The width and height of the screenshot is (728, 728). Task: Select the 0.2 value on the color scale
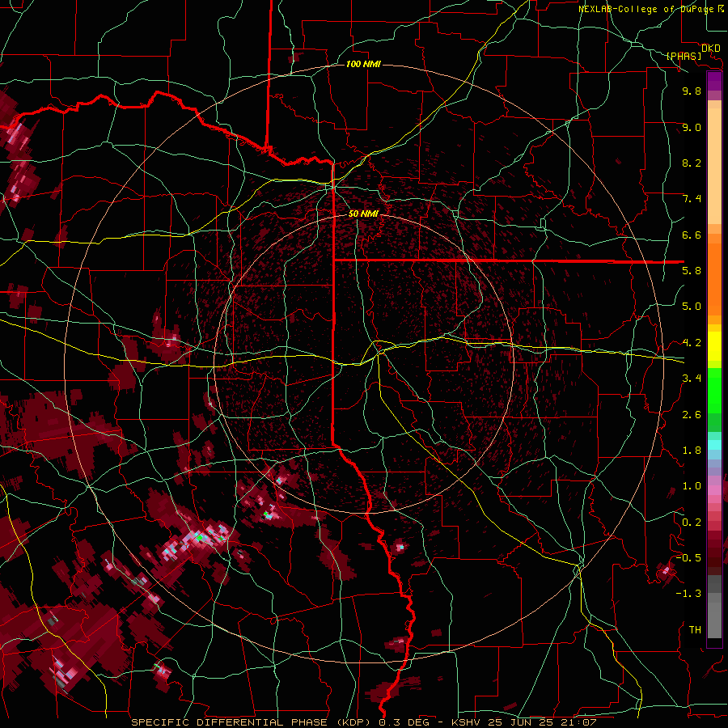tap(692, 523)
